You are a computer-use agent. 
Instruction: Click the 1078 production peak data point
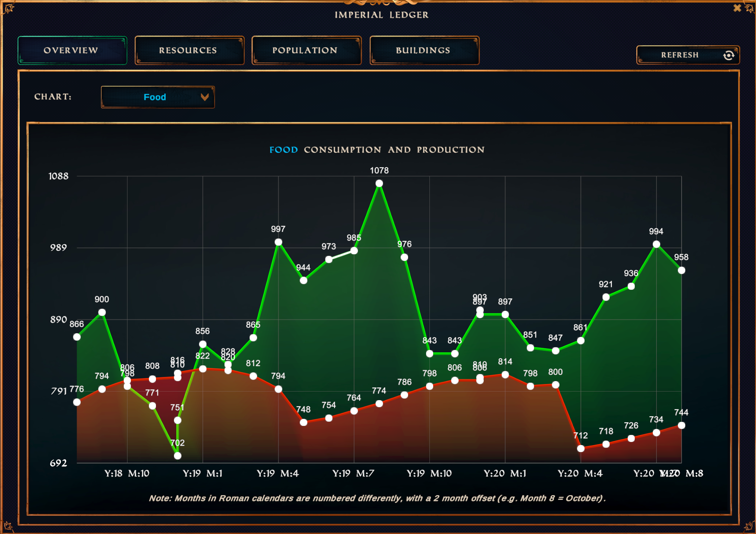[x=379, y=183]
